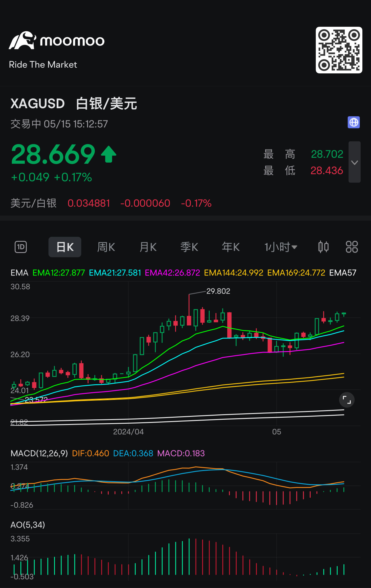Tap the QR code image
Image resolution: width=371 pixels, height=588 pixels.
point(339,50)
